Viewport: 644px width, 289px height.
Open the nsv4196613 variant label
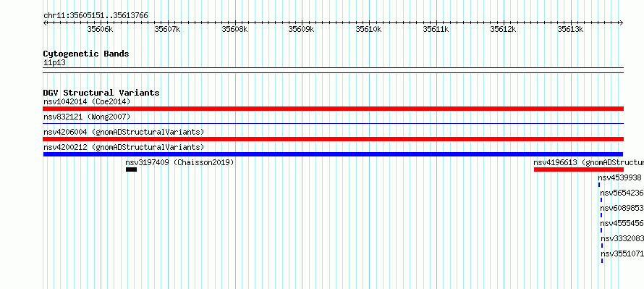[x=588, y=163]
